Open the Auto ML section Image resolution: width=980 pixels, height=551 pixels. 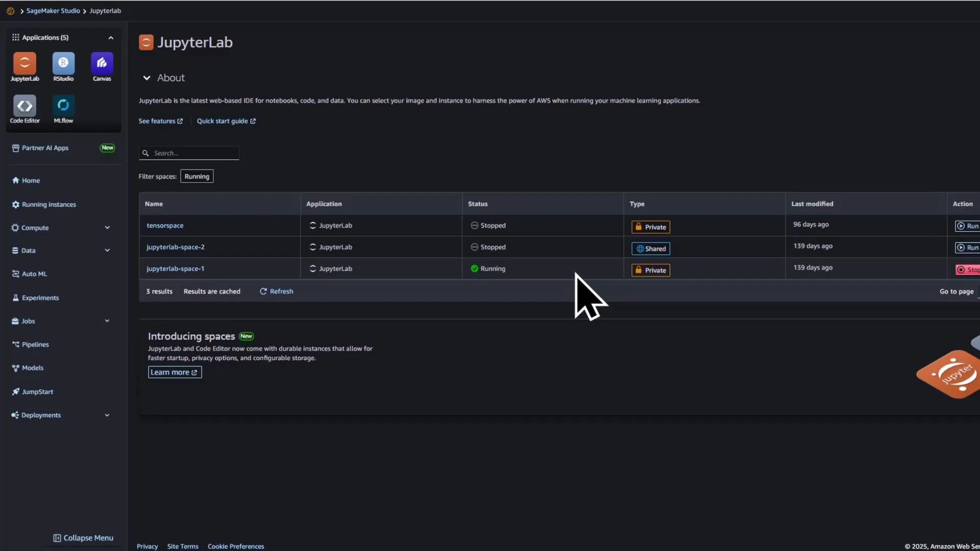click(x=34, y=273)
